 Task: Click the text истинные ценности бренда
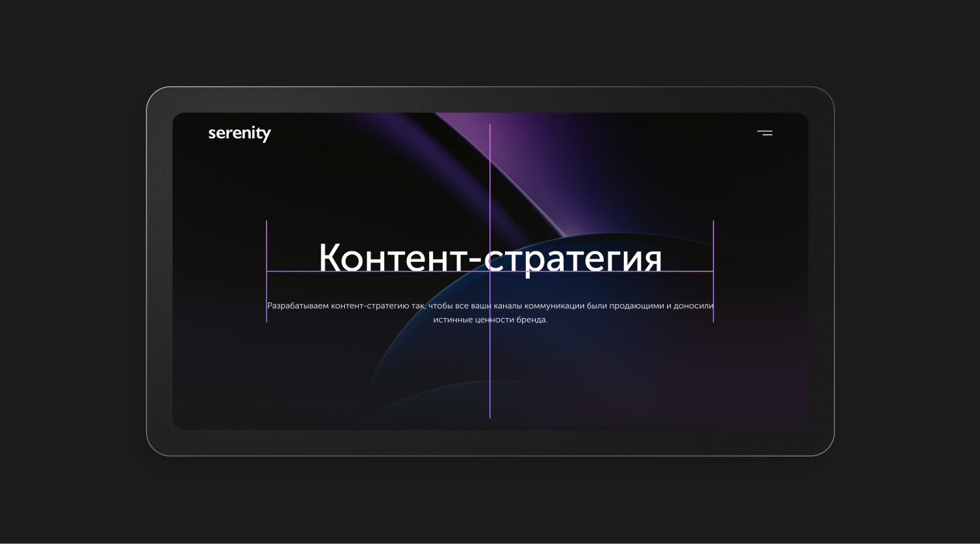coord(490,320)
